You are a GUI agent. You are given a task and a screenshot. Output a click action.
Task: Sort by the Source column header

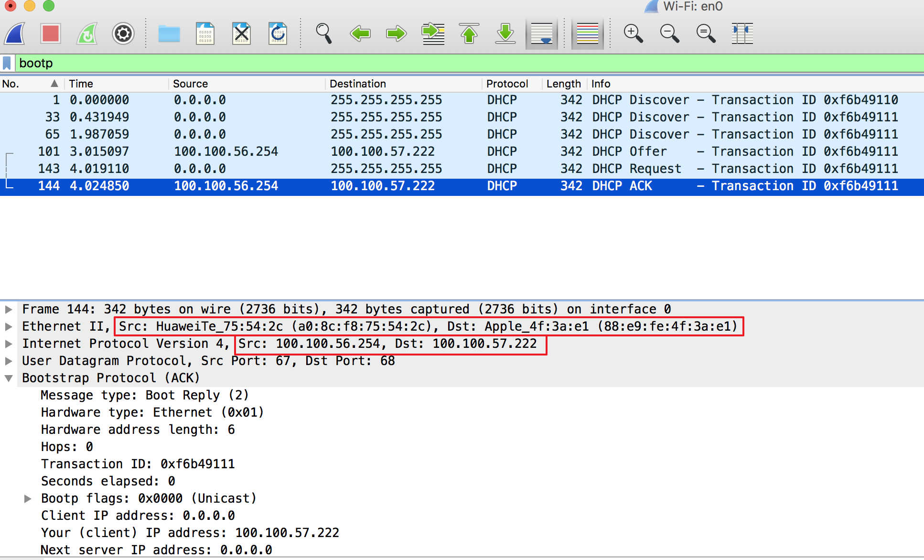coord(190,84)
